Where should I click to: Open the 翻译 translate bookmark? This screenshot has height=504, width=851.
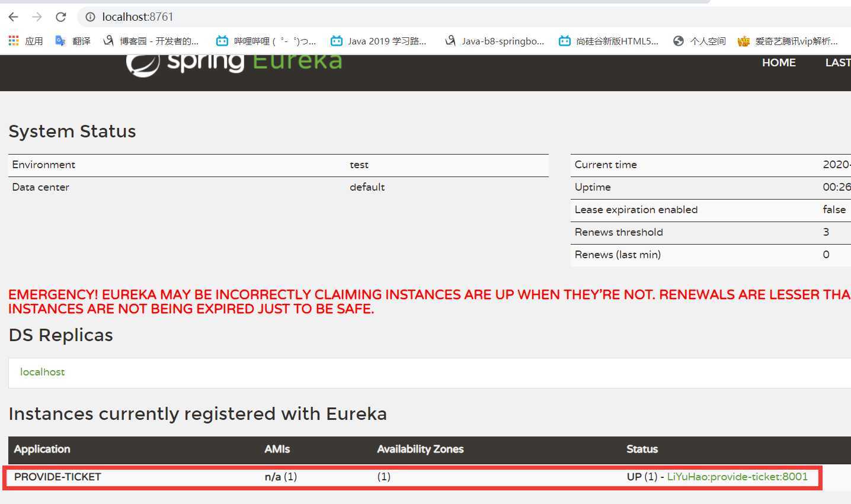(73, 41)
